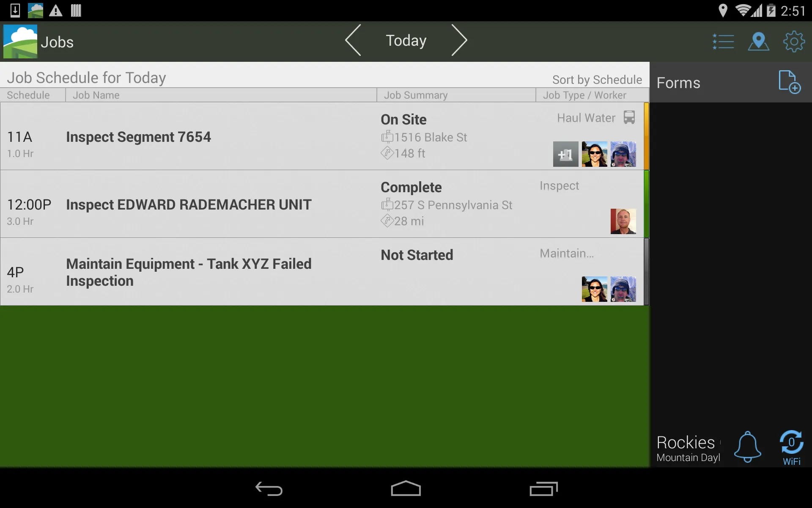The height and width of the screenshot is (508, 812).
Task: Select the Job Summary column header
Action: [415, 95]
